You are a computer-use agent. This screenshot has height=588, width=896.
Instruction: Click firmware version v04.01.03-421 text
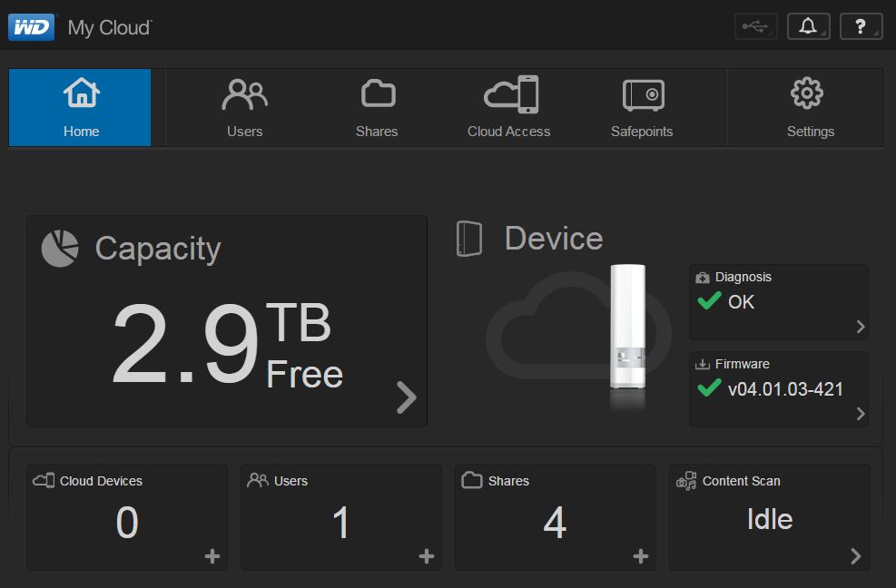click(786, 389)
